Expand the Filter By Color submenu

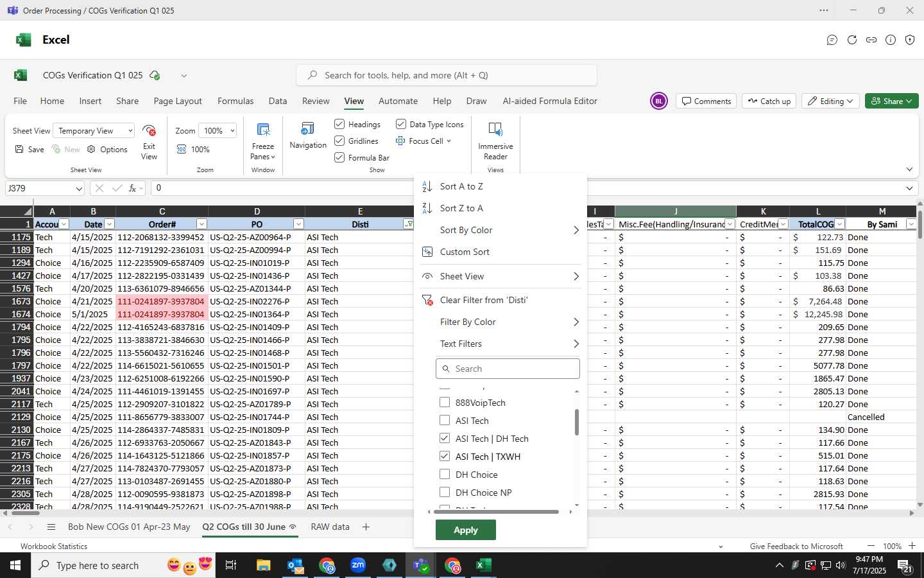(x=501, y=322)
